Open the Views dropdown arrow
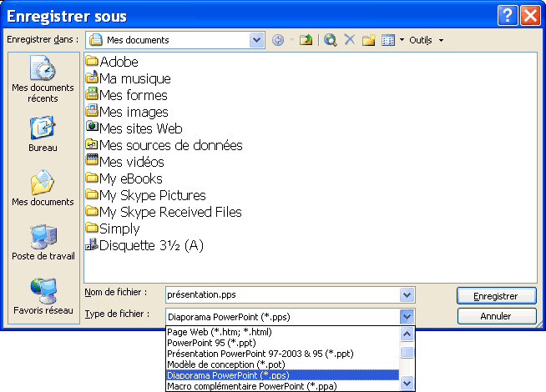The image size is (546, 392). 402,40
